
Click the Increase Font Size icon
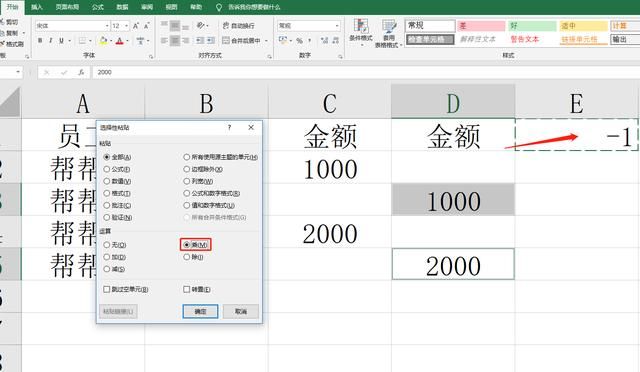136,26
